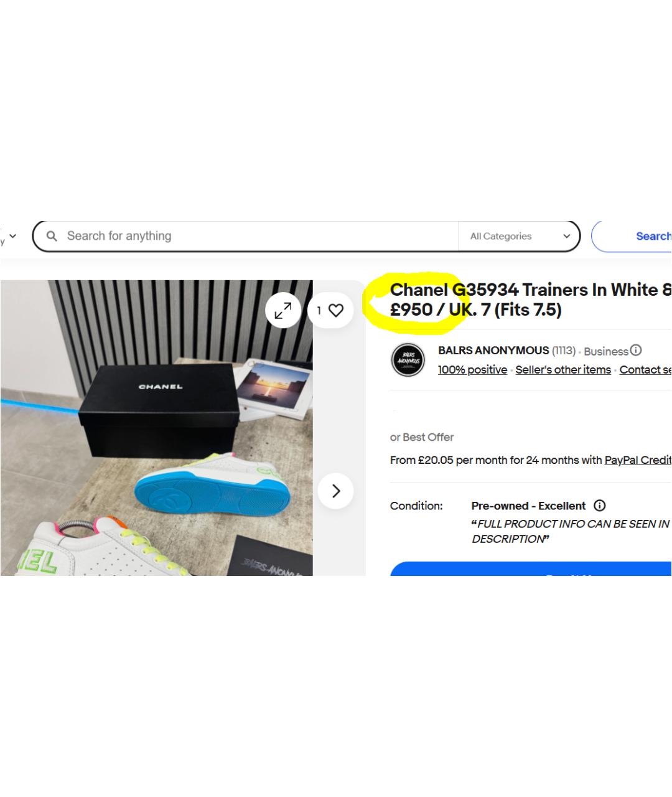Image resolution: width=672 pixels, height=797 pixels.
Task: Open Seller's other items link
Action: click(563, 370)
